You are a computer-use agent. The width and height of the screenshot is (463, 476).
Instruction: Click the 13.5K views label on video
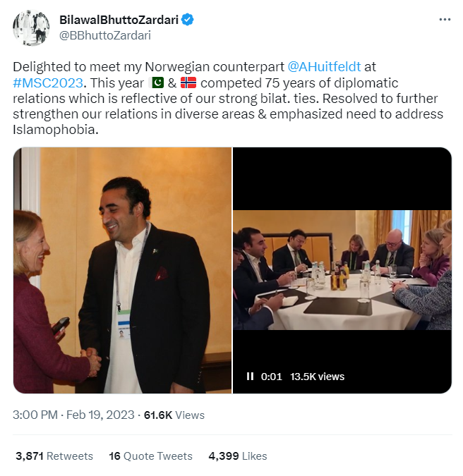318,377
